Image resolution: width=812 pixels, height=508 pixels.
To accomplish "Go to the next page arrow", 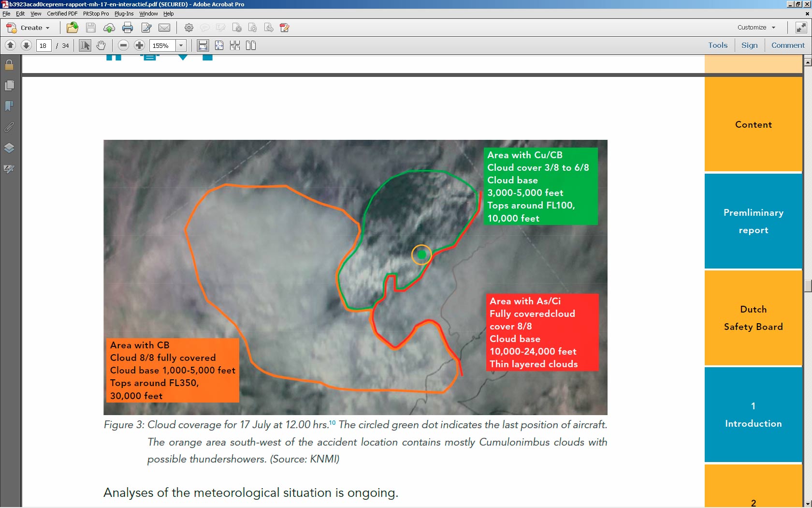I will 26,45.
